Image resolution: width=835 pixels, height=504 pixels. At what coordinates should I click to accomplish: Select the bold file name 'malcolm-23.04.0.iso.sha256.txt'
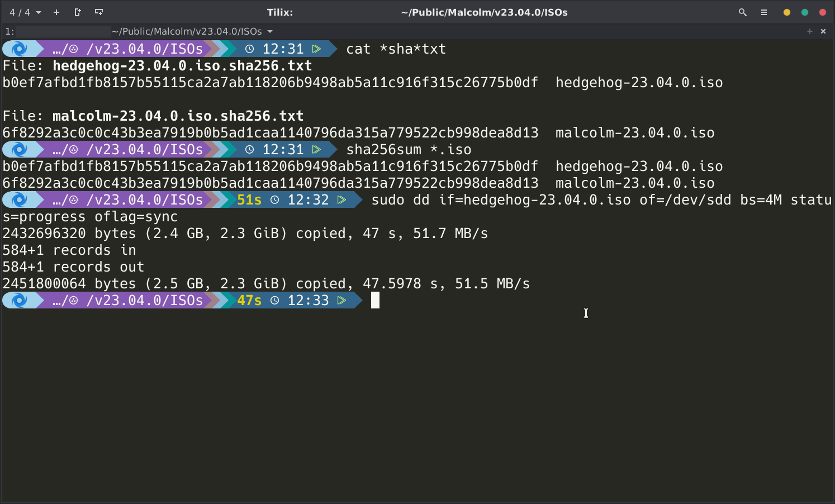[x=178, y=116]
